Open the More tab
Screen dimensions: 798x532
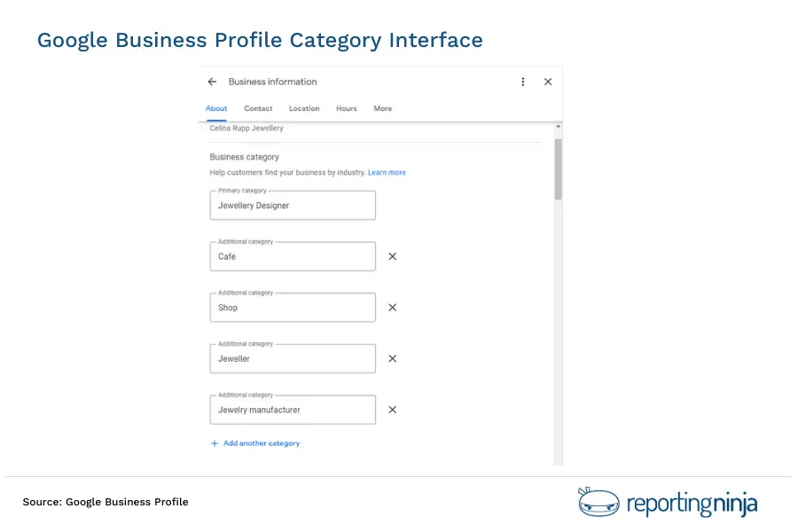coord(382,109)
